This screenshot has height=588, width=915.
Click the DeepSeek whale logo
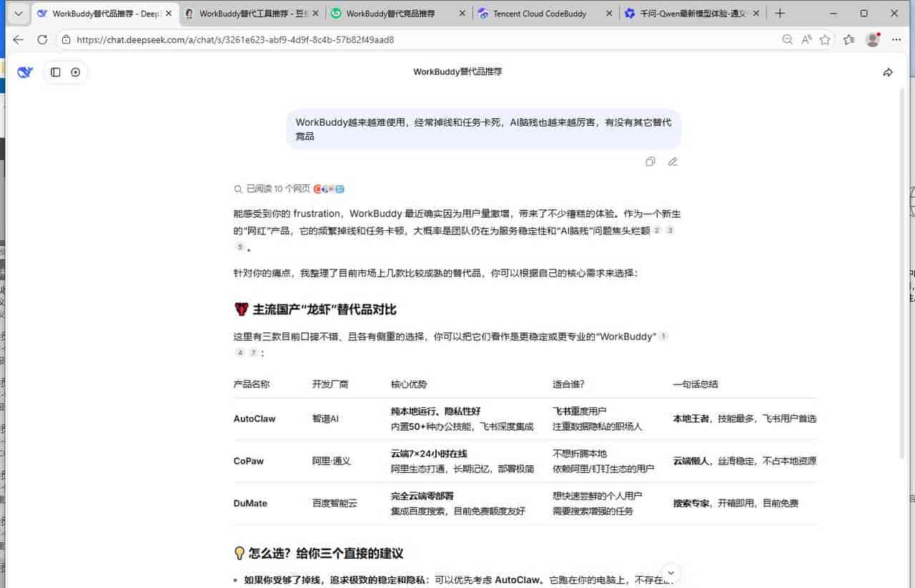click(x=25, y=72)
